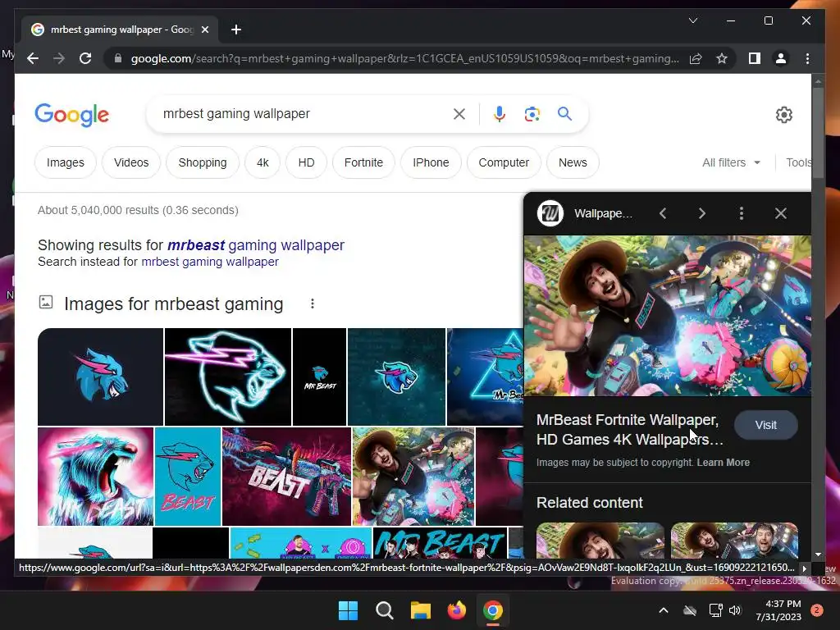This screenshot has height=630, width=840.
Task: Go back to the previous page in Chrome
Action: [33, 58]
